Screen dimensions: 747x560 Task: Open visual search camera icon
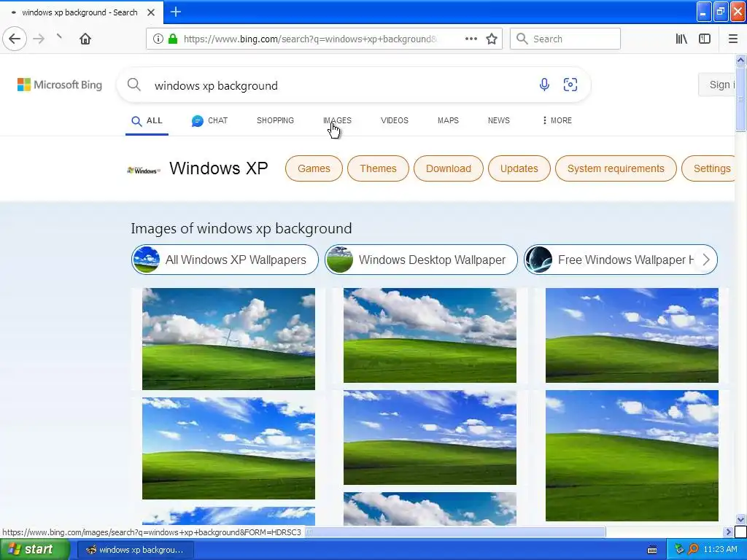[570, 85]
